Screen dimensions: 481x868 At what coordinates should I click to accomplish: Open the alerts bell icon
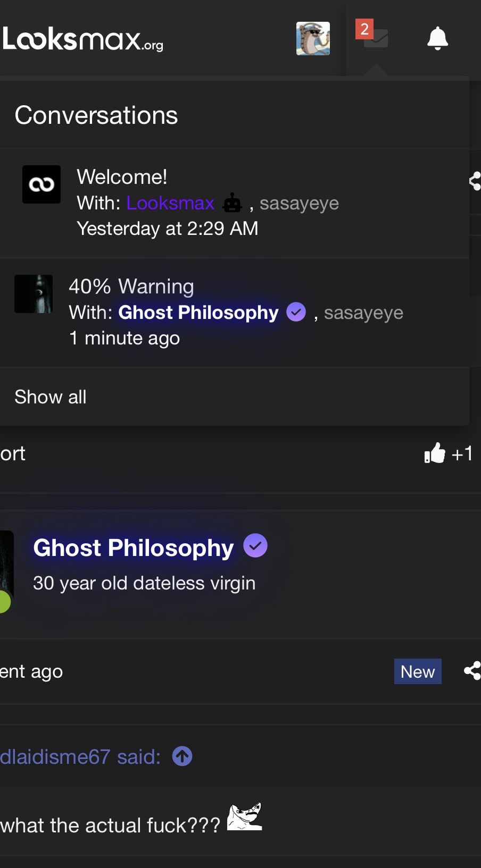(437, 38)
